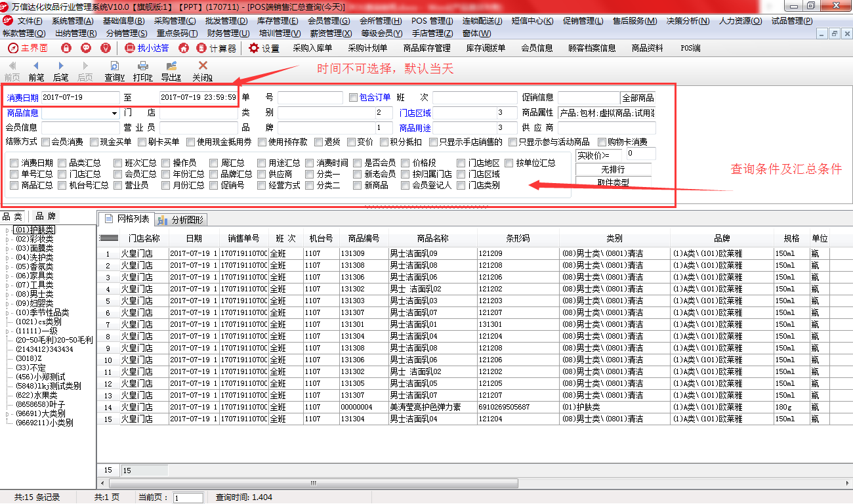Check 商品汇总 summary option
Viewport: 853px width, 504px height.
pyautogui.click(x=14, y=185)
